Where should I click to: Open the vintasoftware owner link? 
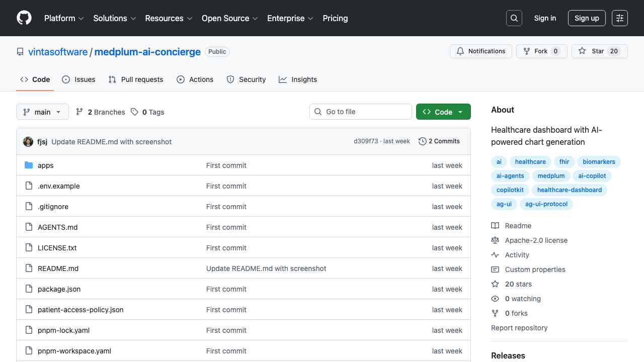58,51
